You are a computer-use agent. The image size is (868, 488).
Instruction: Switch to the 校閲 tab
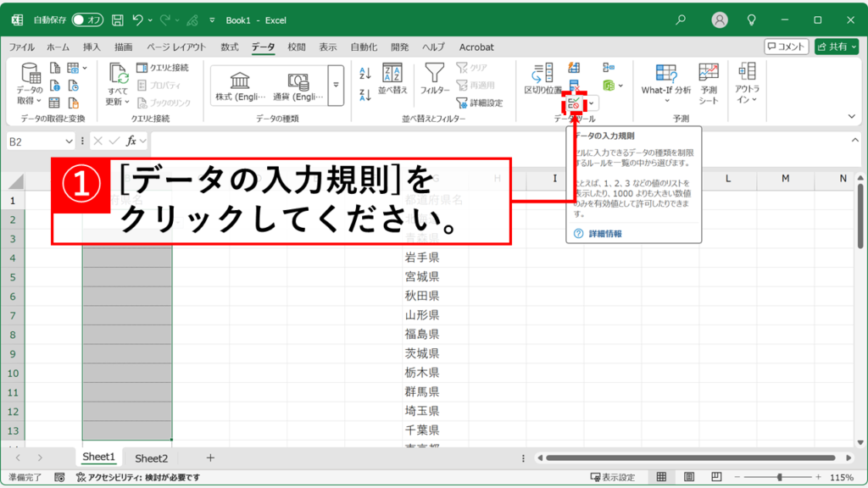(x=297, y=47)
